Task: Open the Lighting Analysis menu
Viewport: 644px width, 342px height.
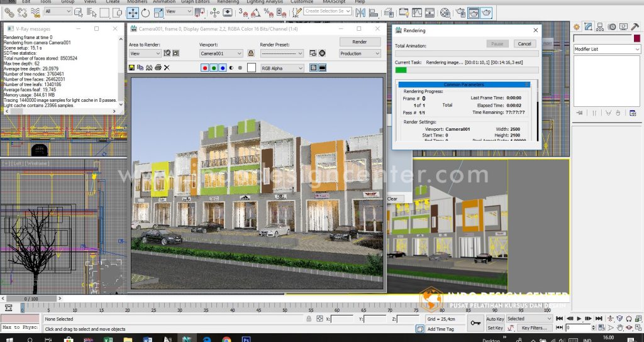Action: [265, 2]
